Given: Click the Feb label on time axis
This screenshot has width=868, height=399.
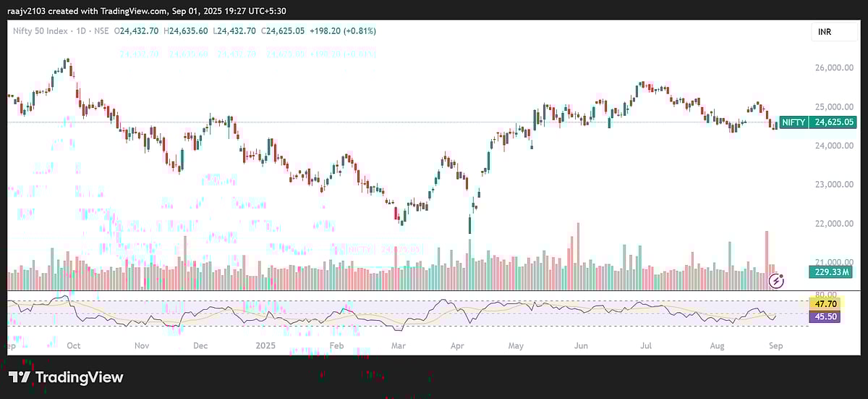Looking at the screenshot, I should [x=335, y=346].
